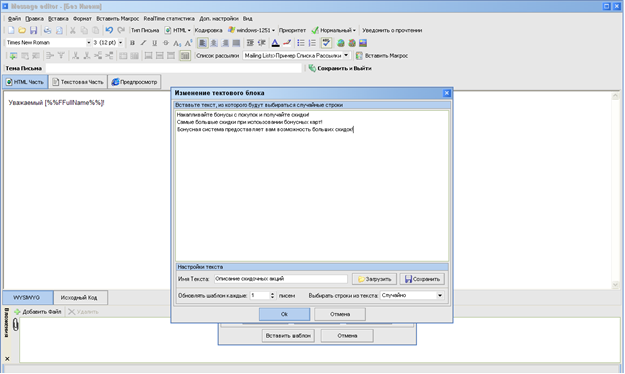
Task: Open the Случайно row selection dropdown
Action: click(440, 295)
